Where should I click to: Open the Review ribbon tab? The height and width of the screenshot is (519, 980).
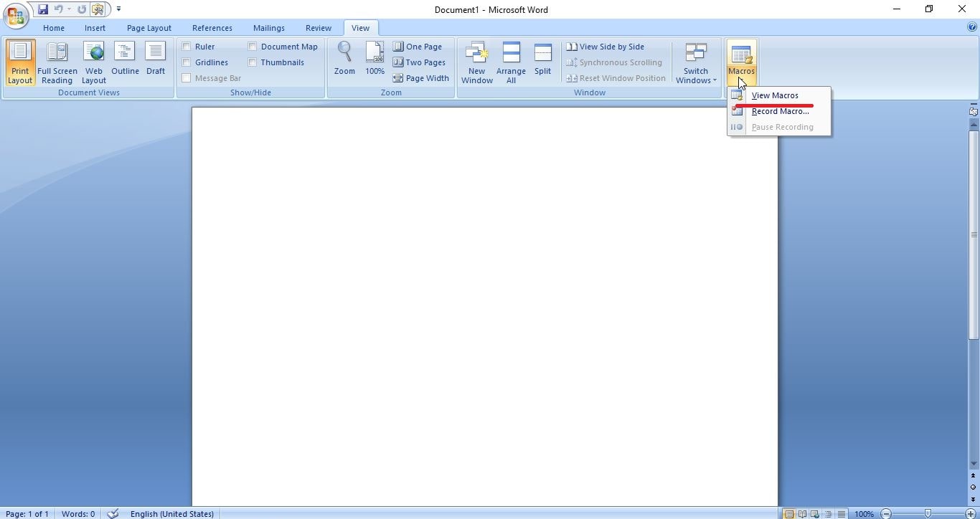click(x=319, y=28)
